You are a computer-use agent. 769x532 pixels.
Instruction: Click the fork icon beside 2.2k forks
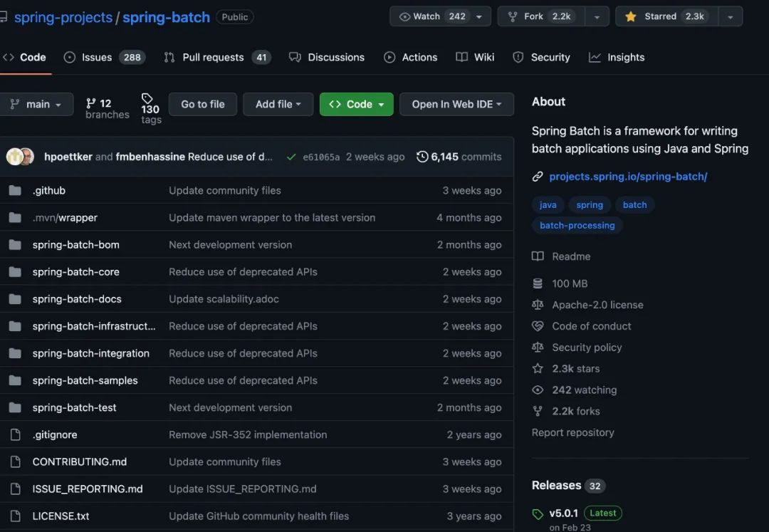538,411
